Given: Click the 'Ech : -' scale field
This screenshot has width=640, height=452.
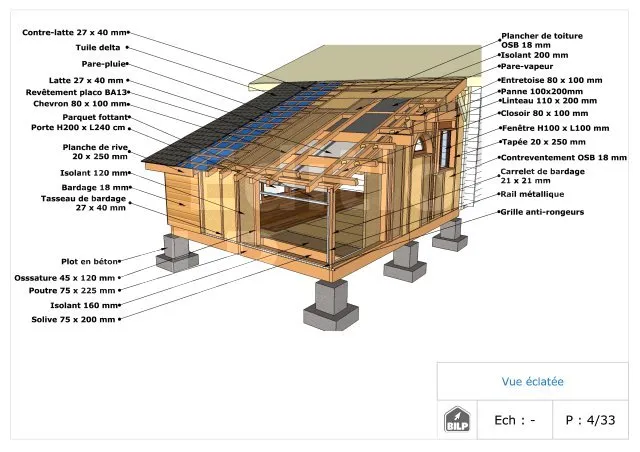Looking at the screenshot, I should 515,420.
